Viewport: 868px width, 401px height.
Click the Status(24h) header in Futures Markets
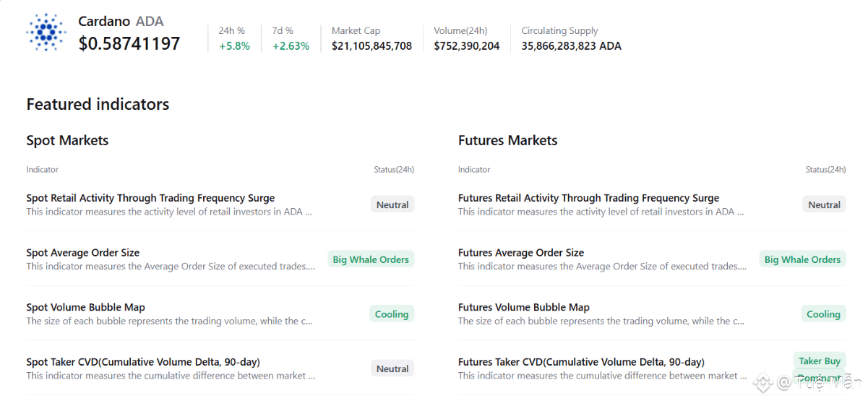pyautogui.click(x=825, y=170)
